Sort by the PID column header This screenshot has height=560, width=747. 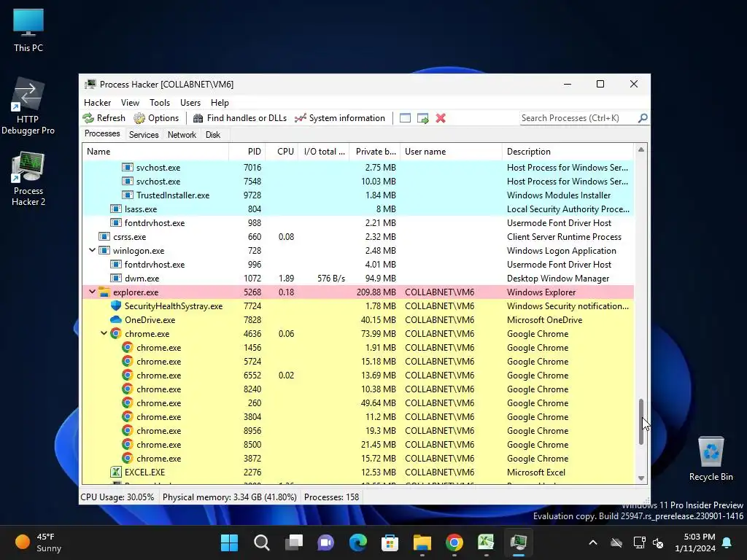tap(247, 152)
